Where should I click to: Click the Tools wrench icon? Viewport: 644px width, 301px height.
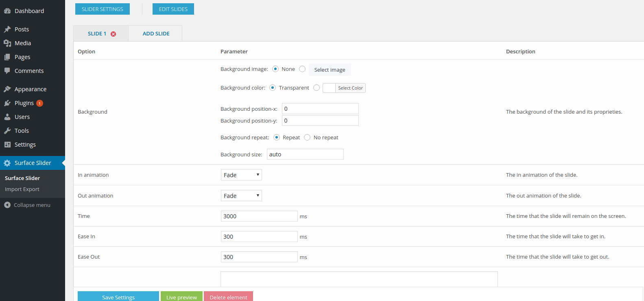(7, 131)
